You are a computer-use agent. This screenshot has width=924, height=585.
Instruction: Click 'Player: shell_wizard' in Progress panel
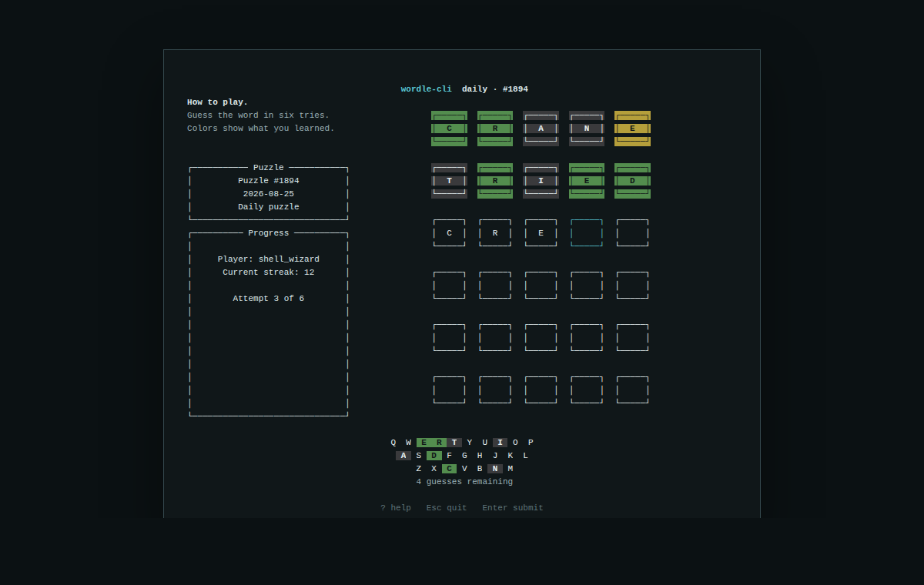tap(269, 259)
